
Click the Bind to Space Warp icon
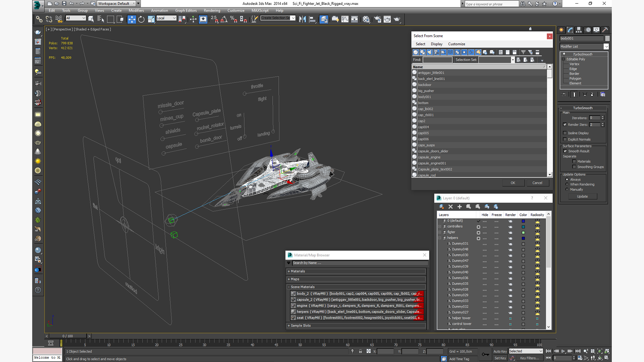pos(59,19)
